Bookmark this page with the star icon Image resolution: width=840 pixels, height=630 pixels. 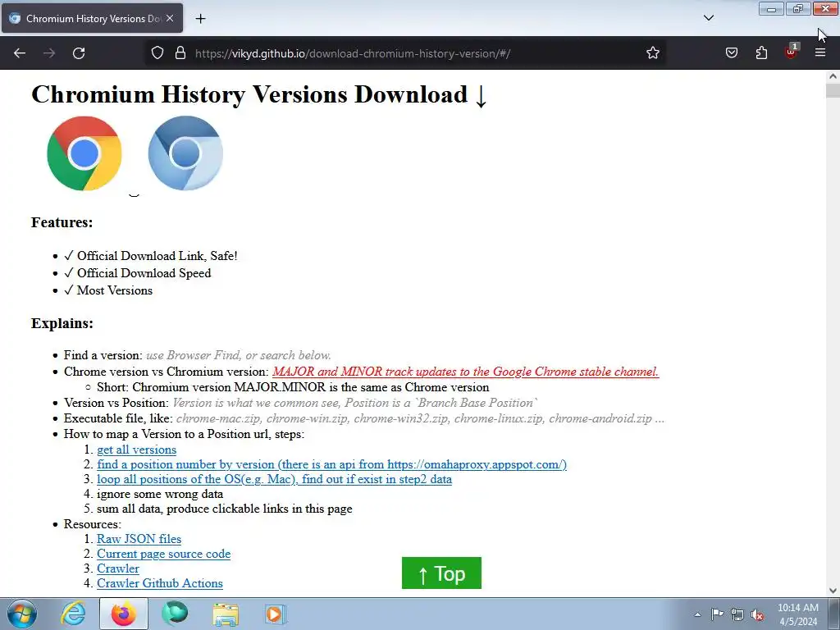click(x=652, y=53)
